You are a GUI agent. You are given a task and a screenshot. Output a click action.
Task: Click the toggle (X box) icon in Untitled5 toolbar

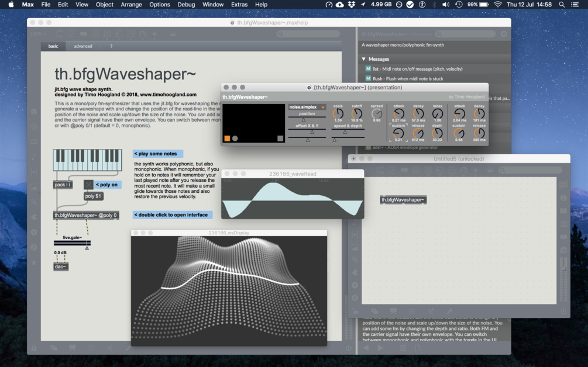click(416, 170)
